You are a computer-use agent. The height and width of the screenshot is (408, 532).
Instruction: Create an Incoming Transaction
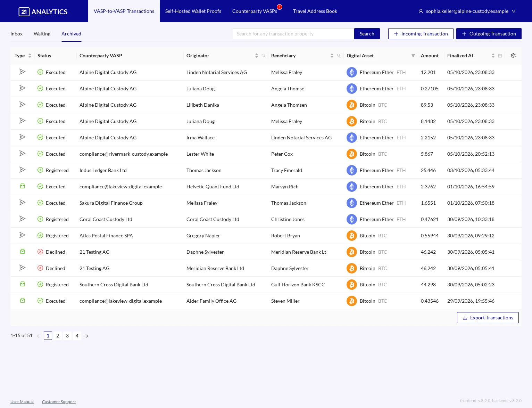coord(421,34)
